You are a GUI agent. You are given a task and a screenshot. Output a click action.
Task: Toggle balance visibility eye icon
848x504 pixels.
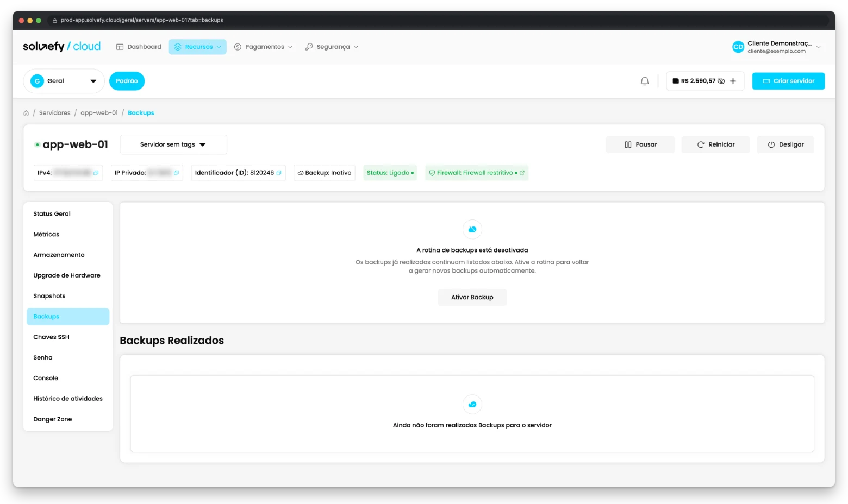tap(721, 81)
